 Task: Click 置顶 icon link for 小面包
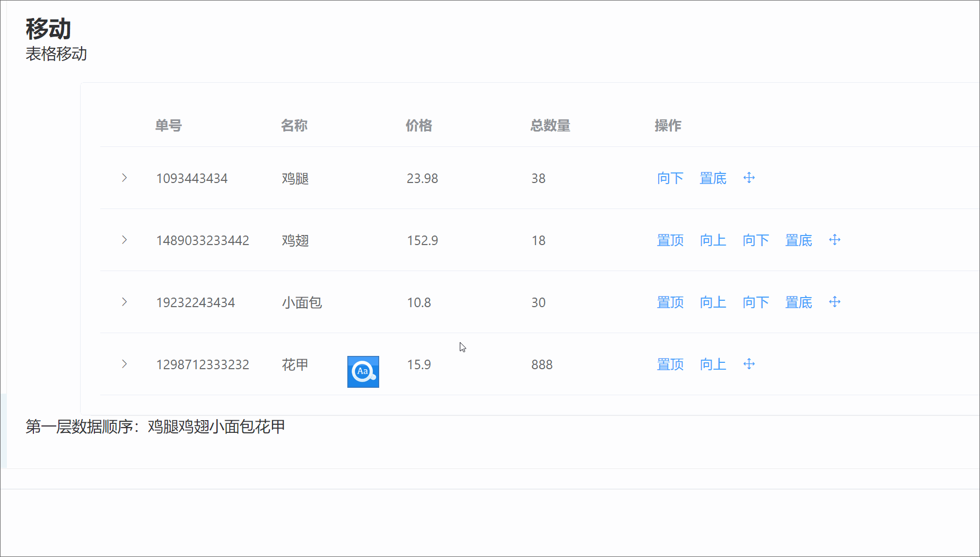pos(670,302)
